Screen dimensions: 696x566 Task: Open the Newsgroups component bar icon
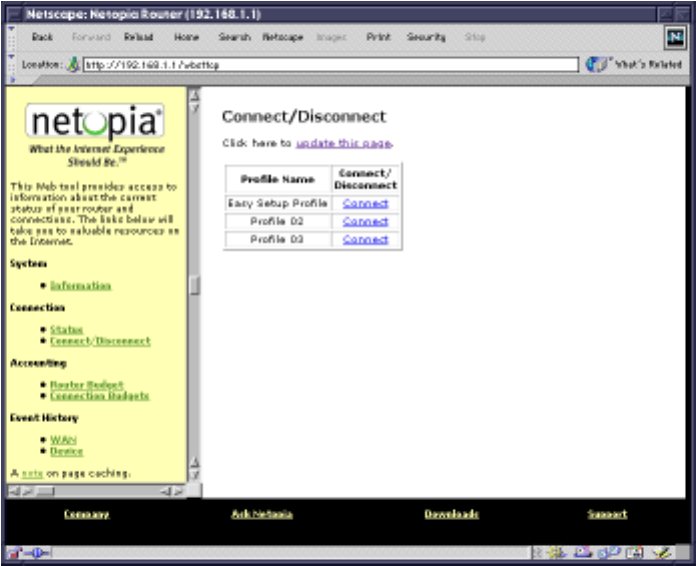point(609,552)
